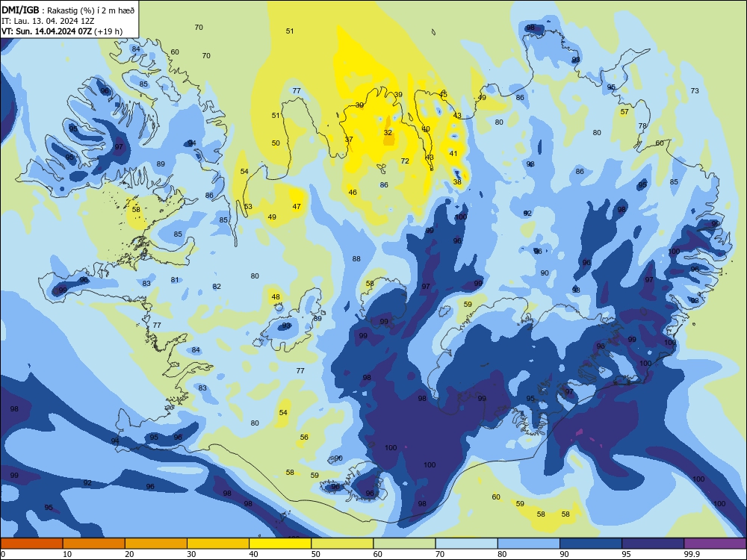Click the map value 53
Viewport: 747px width, 560px height.
tap(248, 207)
